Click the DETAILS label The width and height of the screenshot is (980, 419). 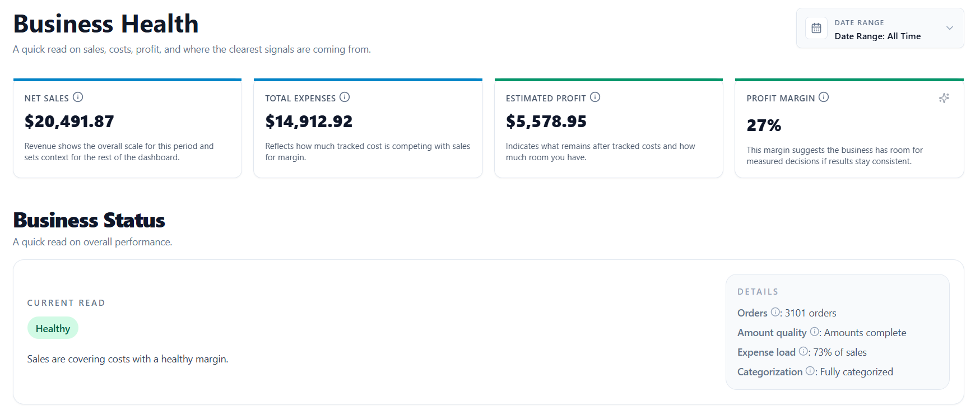pos(758,292)
